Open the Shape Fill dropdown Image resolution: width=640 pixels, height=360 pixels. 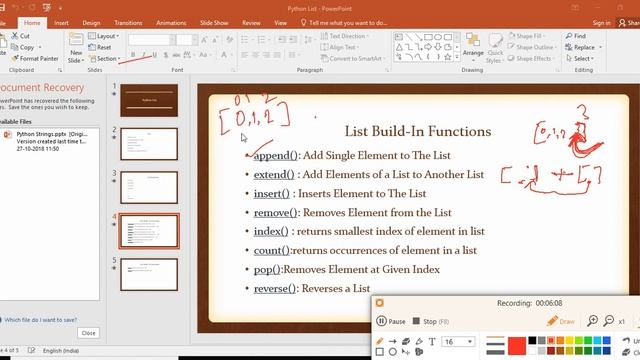[x=527, y=36]
